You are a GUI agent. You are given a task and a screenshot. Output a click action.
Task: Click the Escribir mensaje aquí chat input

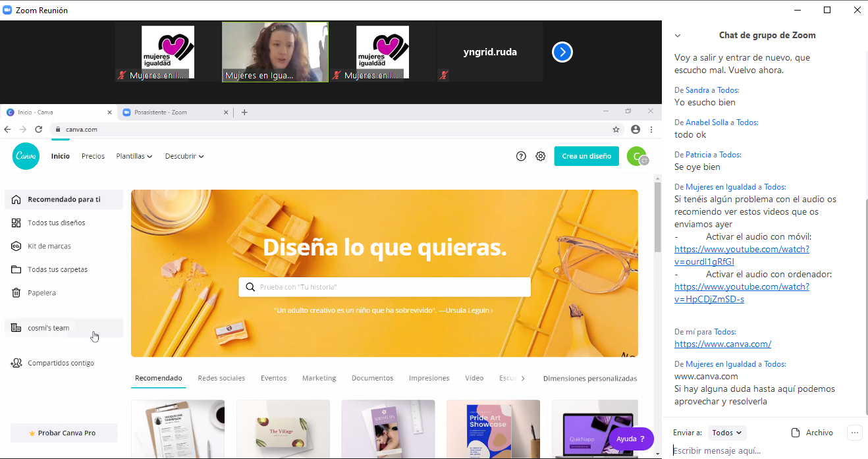pos(764,451)
